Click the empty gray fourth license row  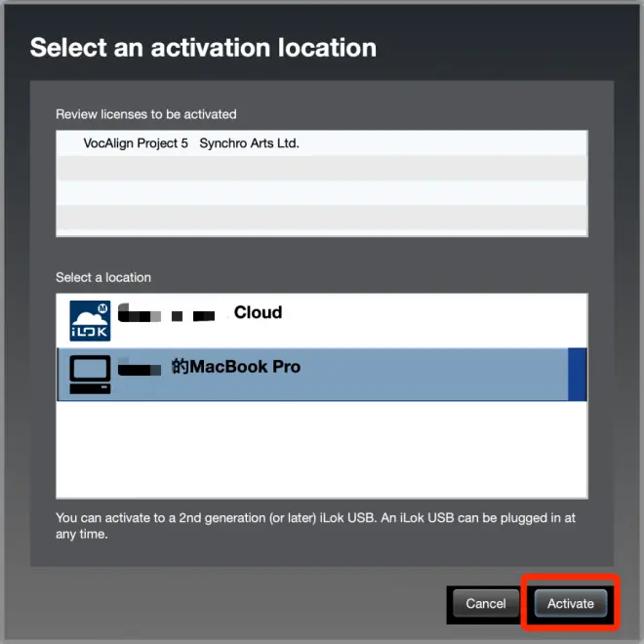point(322,218)
